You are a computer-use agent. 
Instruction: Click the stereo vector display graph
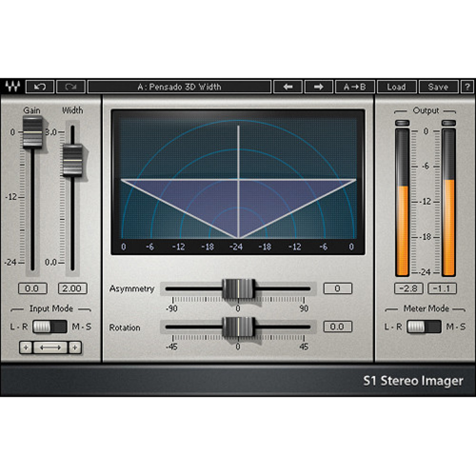pos(238,182)
